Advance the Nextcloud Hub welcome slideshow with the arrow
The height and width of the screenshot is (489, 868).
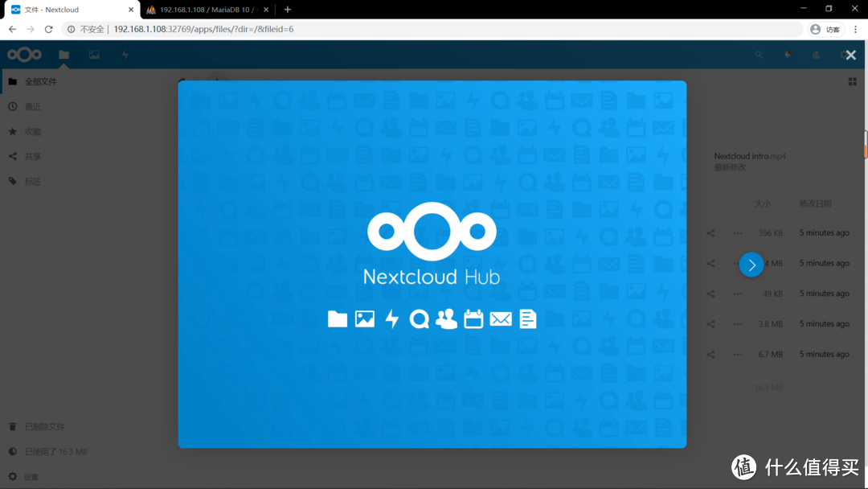(x=751, y=264)
